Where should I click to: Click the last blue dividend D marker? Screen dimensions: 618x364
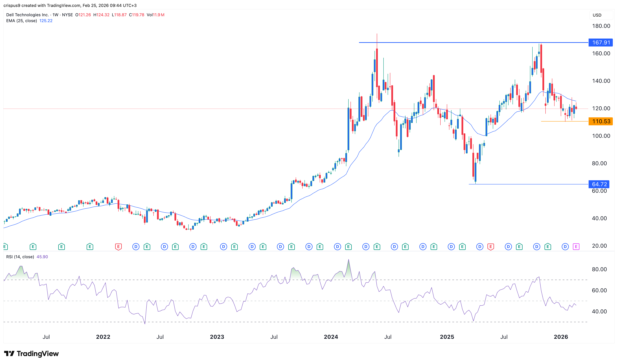point(565,246)
